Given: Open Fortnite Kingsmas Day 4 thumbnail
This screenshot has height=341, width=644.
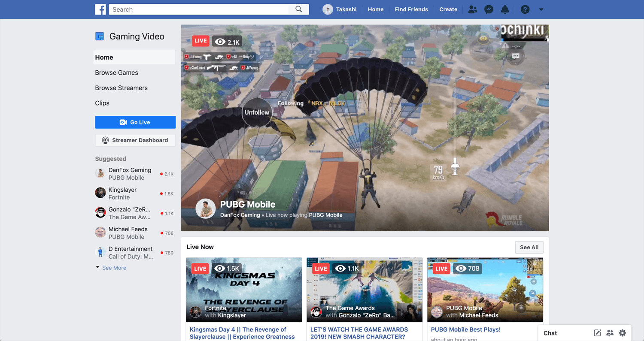Looking at the screenshot, I should tap(244, 290).
